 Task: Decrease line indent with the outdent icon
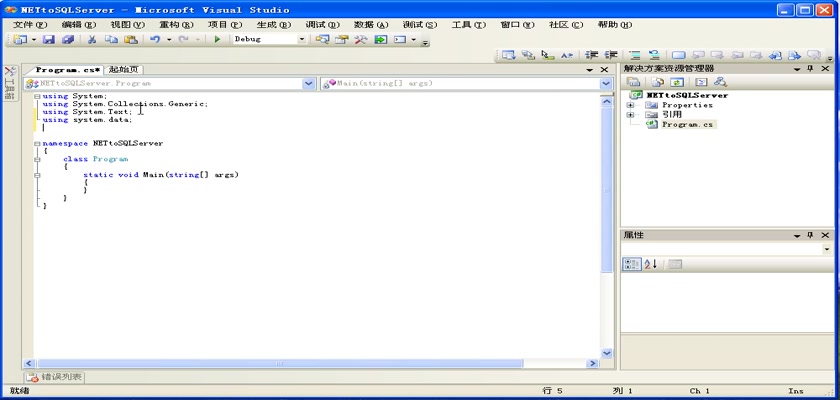[x=591, y=55]
